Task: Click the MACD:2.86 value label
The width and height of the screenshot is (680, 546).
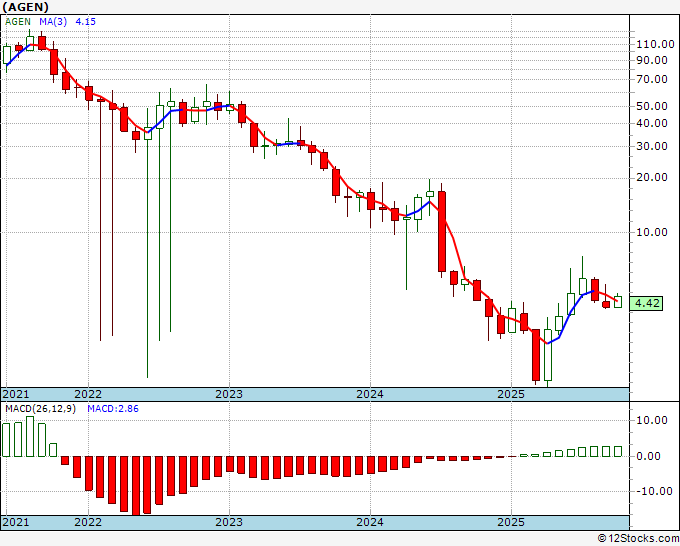Action: click(113, 409)
